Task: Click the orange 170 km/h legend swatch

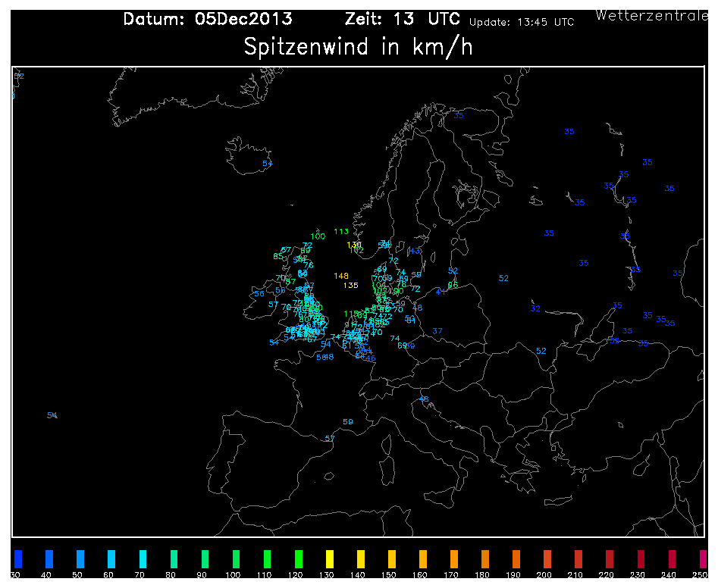Action: 454,558
